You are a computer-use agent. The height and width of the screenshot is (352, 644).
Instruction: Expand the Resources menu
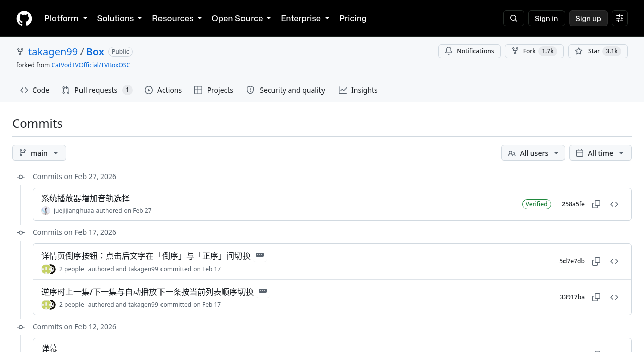pos(177,18)
